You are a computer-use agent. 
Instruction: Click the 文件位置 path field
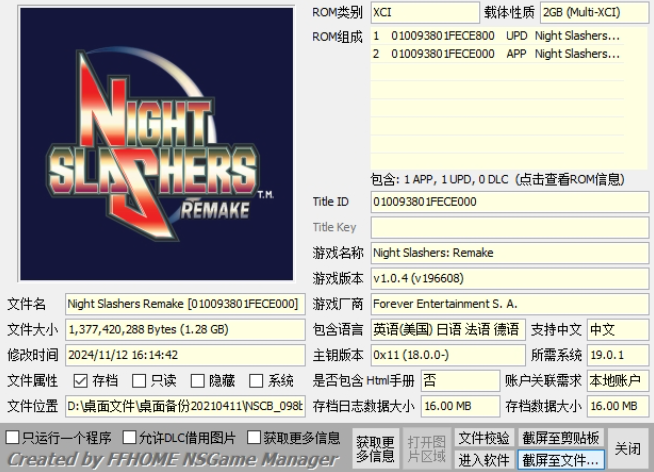click(185, 406)
